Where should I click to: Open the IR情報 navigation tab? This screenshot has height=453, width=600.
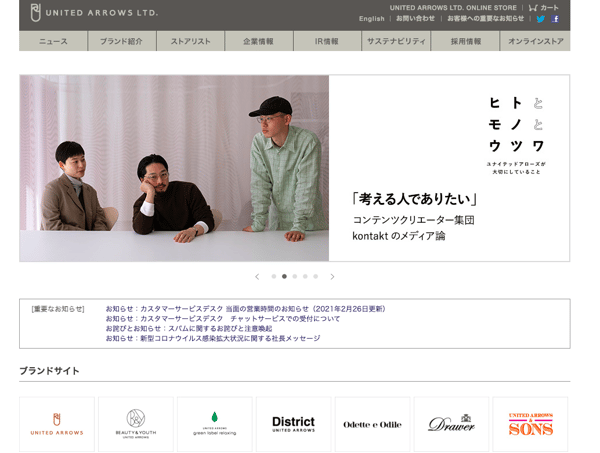327,41
